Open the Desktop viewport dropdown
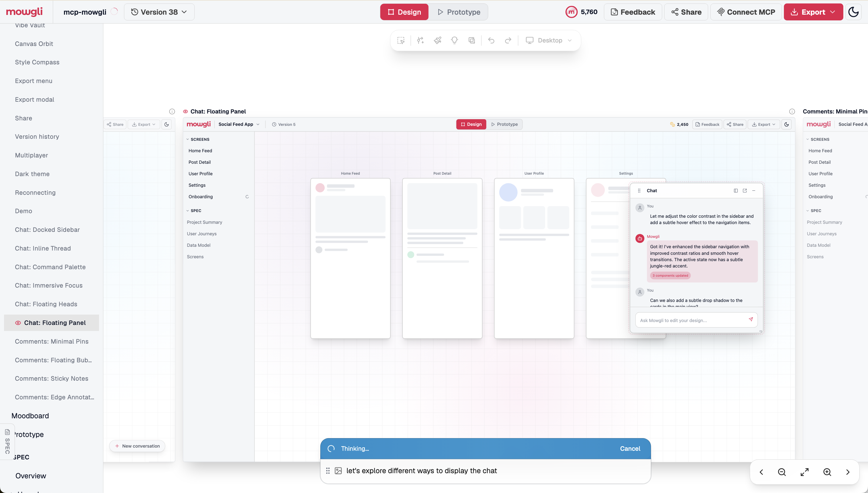The width and height of the screenshot is (868, 493). 549,40
